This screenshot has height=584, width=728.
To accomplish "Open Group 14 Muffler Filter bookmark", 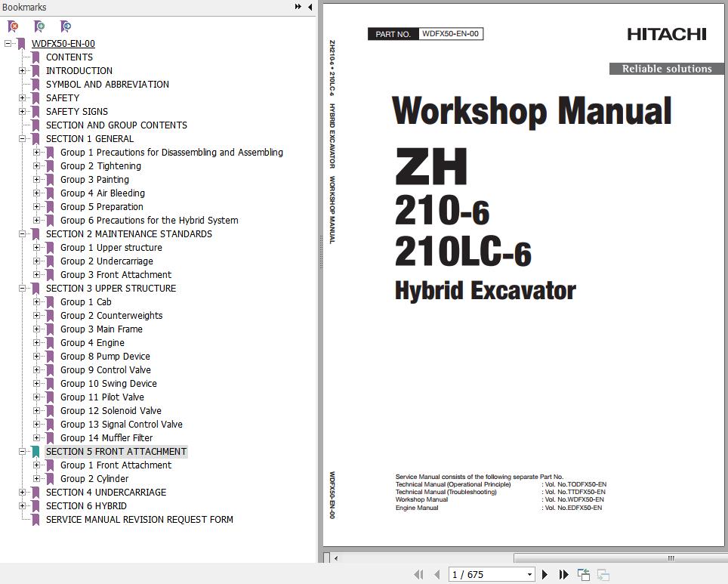I will pyautogui.click(x=106, y=438).
